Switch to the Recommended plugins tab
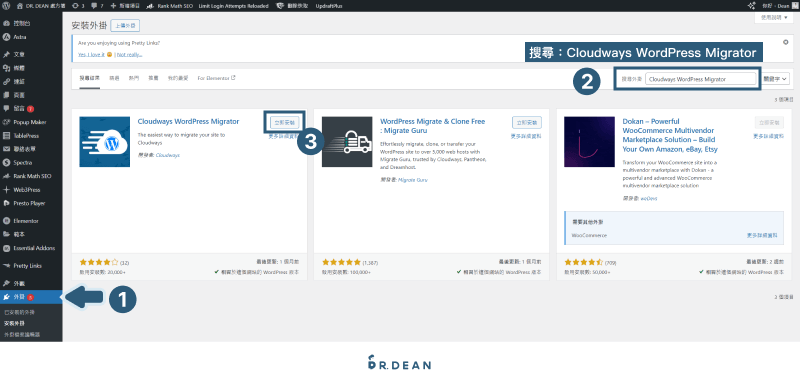 pos(153,79)
